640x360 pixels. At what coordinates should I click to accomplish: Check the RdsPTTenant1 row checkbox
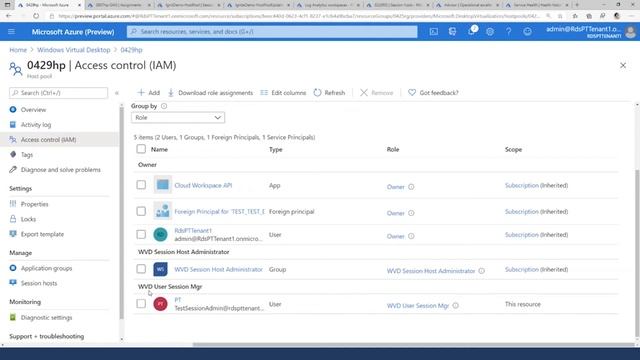(141, 234)
